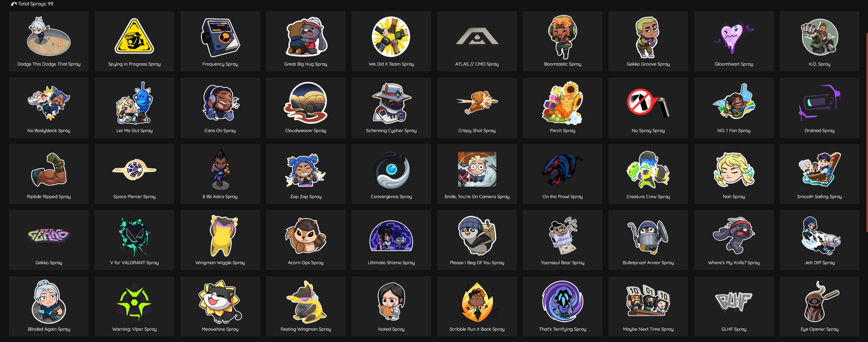868x342 pixels.
Task: Pick the Space Piercer Spray icon
Action: point(134,170)
